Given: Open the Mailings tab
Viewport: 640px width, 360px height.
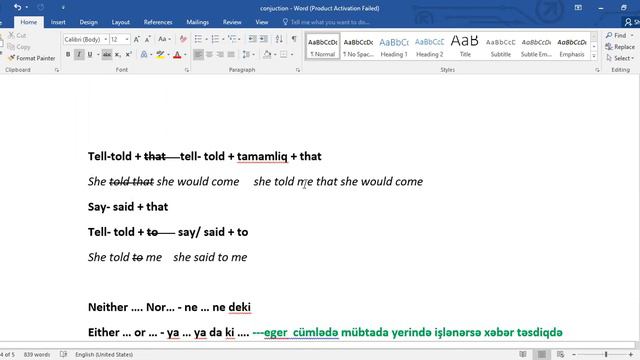Looking at the screenshot, I should pos(198,22).
